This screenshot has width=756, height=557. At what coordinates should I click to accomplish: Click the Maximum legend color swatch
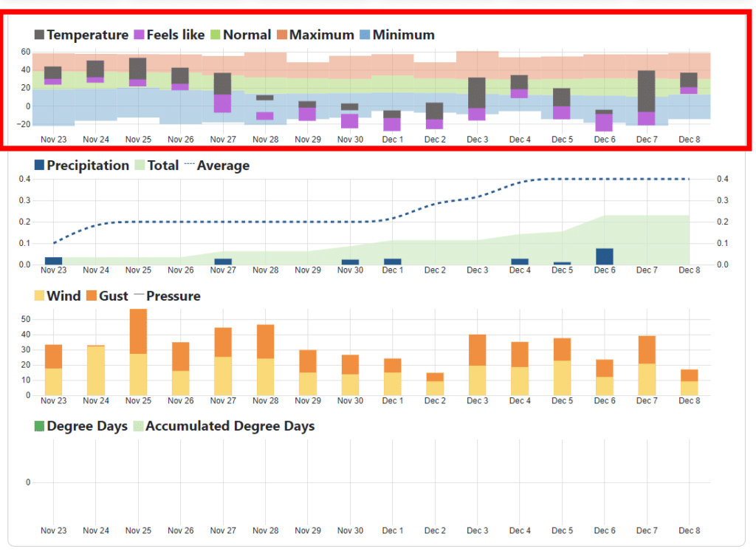tap(281, 35)
